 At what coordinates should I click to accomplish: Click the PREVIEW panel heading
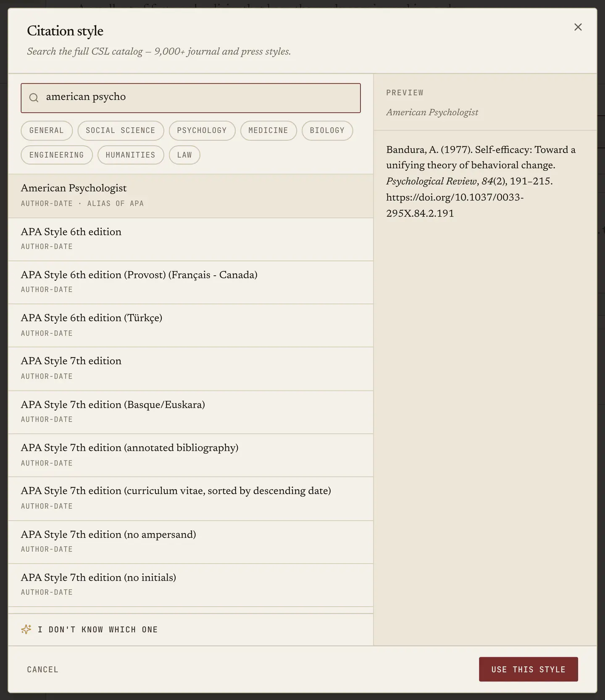point(405,92)
